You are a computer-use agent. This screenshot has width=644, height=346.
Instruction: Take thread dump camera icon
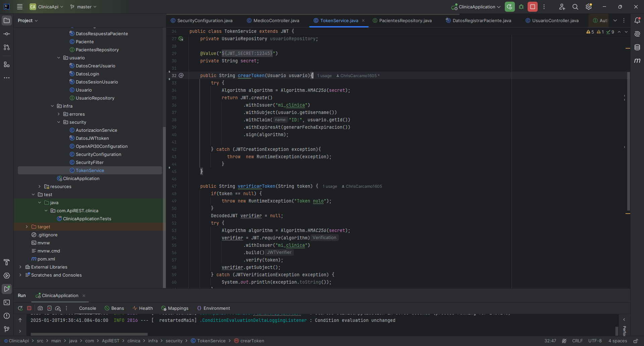pos(40,308)
